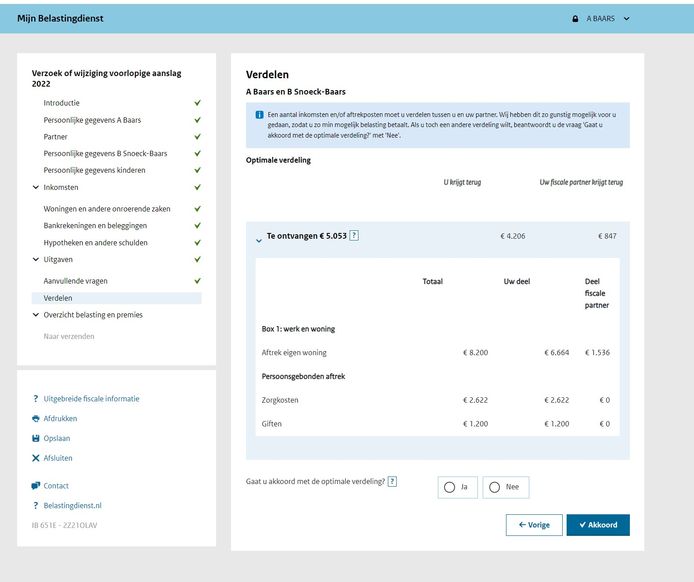Click the save disk icon for Opslaan
Screen dimensions: 694x582
click(x=36, y=439)
